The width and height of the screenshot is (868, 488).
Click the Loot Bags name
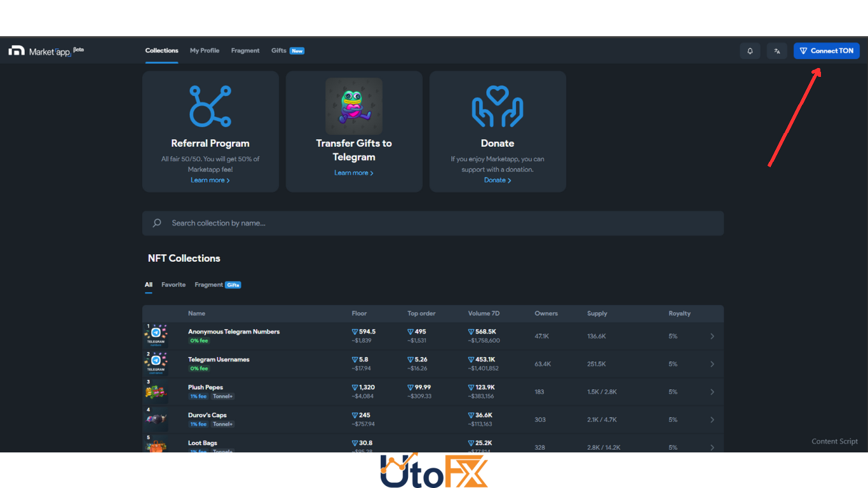(x=203, y=444)
